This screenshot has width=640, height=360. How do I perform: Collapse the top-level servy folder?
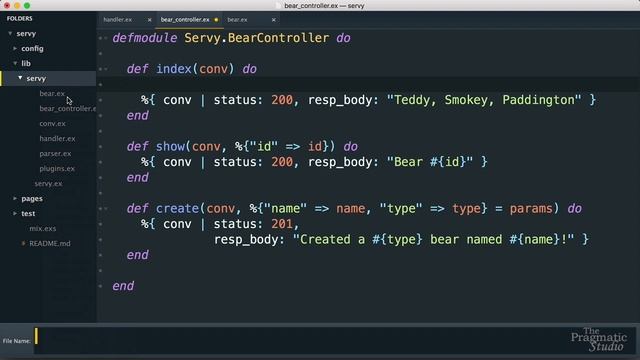10,33
